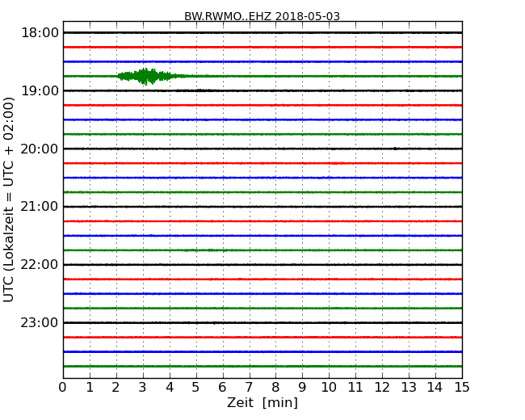Click the UTC Lokalzeit y-axis label
The width and height of the screenshot is (525, 420).
[9, 199]
